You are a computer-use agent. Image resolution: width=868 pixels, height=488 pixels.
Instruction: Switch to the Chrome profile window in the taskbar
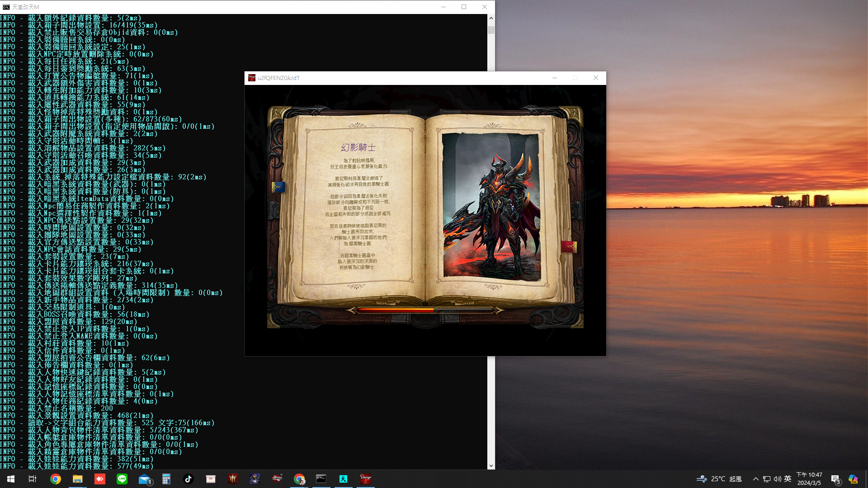pos(299,479)
